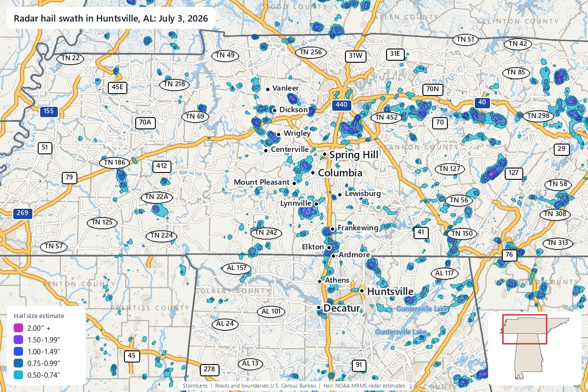Click the US 91 route marker
The image size is (588, 392).
click(359, 365)
